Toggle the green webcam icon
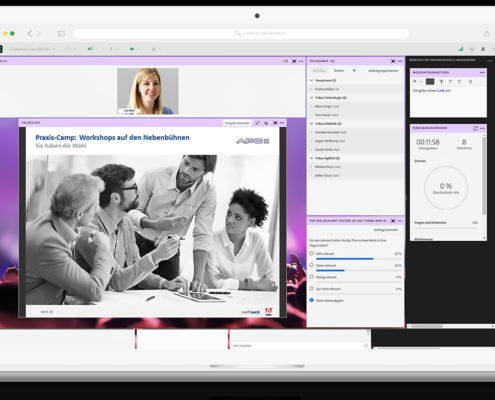This screenshot has width=495, height=400. point(132,49)
